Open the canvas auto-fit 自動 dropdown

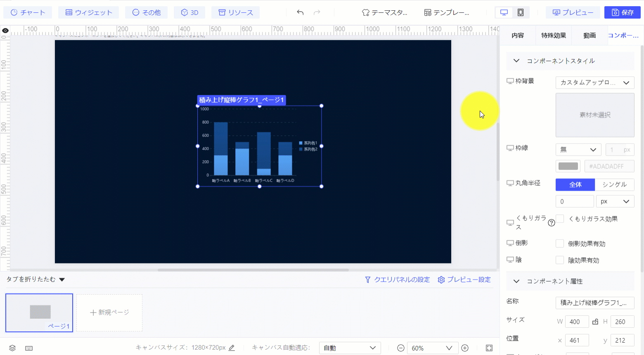point(350,348)
